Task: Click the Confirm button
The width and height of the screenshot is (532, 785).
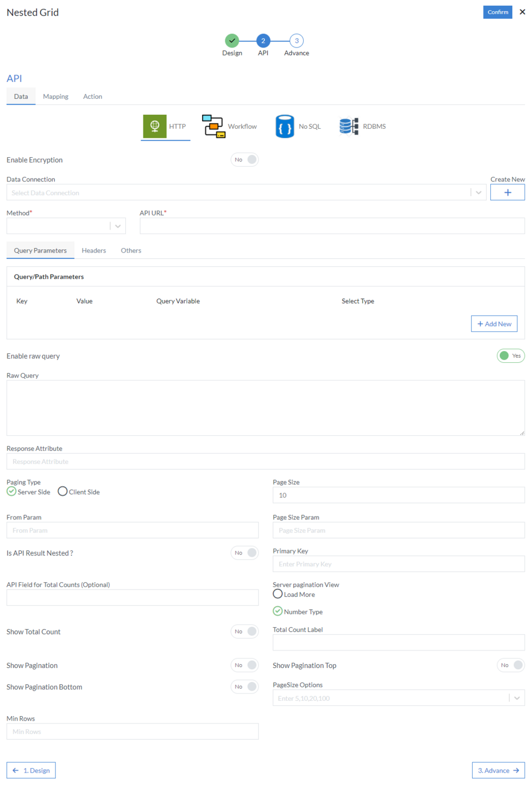Action: 498,12
